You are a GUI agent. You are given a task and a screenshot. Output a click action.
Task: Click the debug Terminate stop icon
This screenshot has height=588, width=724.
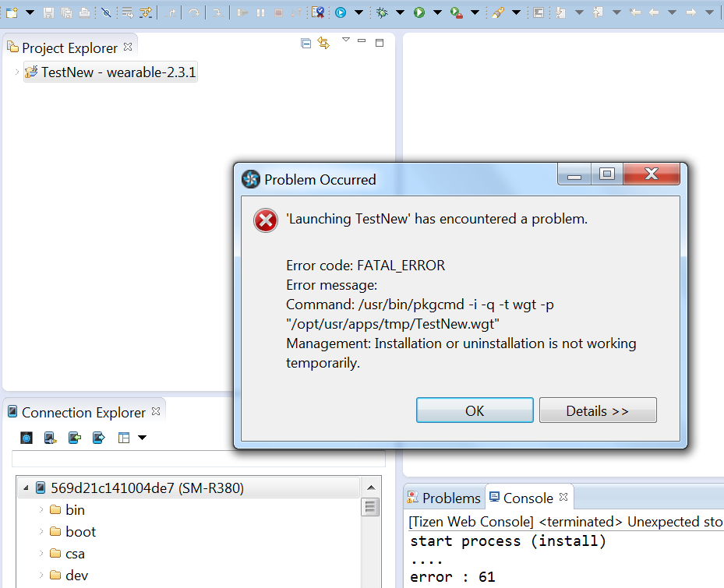point(278,12)
